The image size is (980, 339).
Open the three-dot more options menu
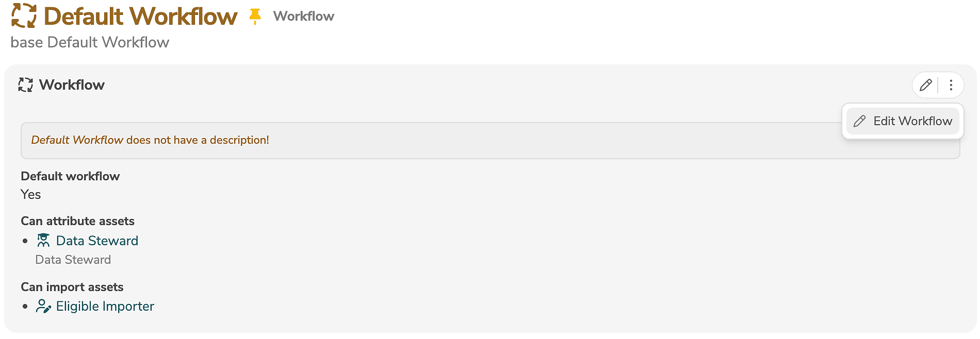click(951, 85)
